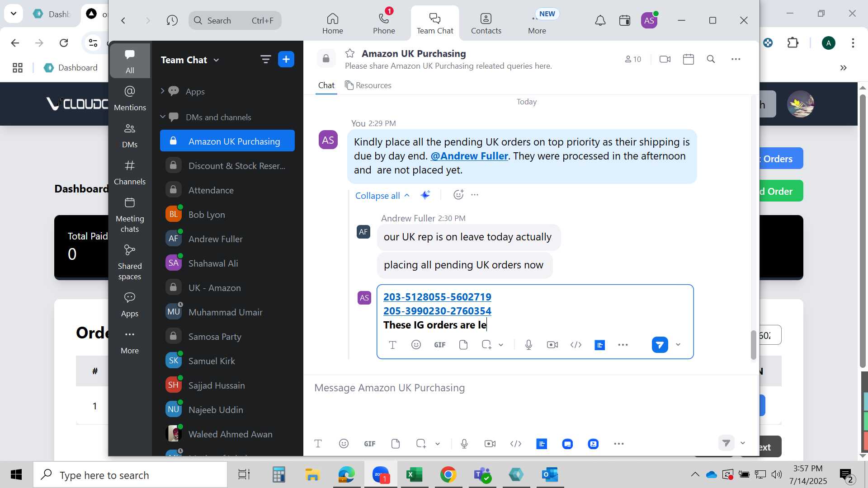Click the @Andrew Fuller mention link
Screen dimensions: 868x488
click(469, 156)
